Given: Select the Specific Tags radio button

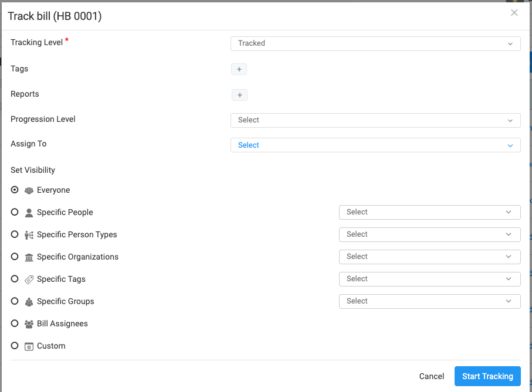Looking at the screenshot, I should tap(15, 279).
